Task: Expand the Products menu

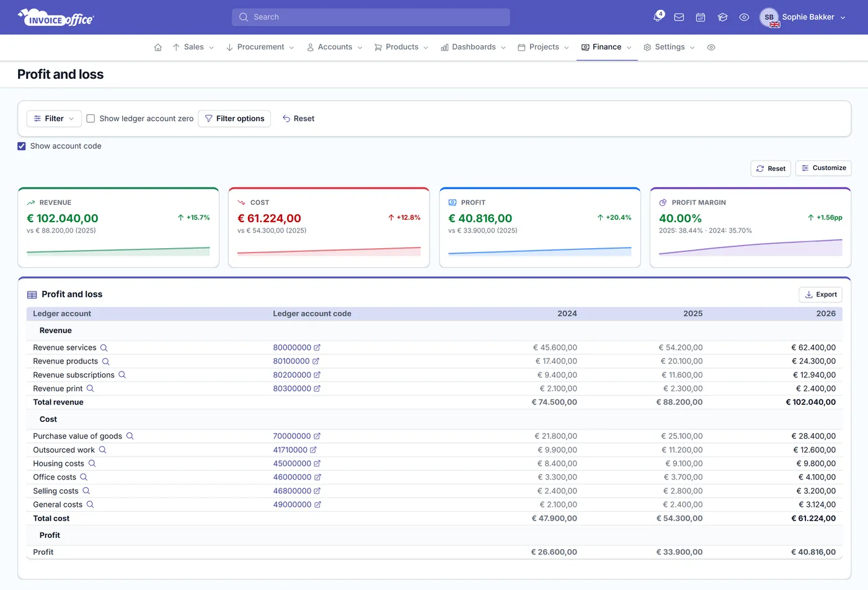Action: pyautogui.click(x=402, y=47)
